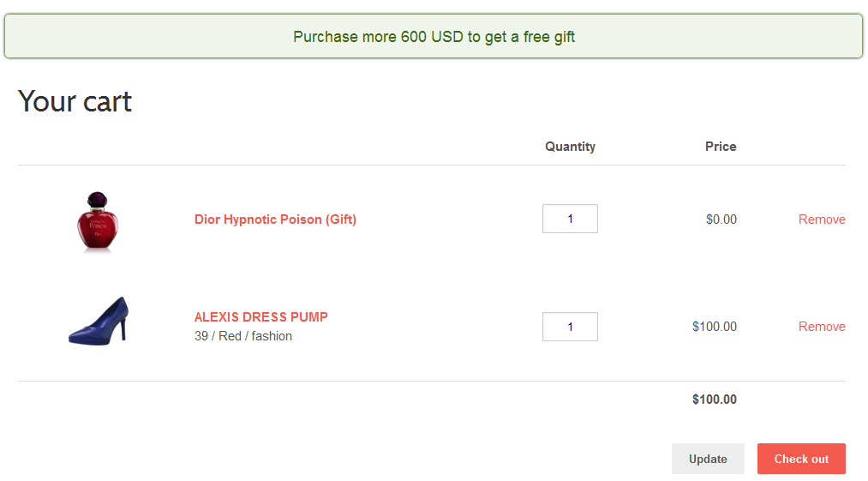868x481 pixels.
Task: Click the blue high-heel shoe thumbnail
Action: 99,321
